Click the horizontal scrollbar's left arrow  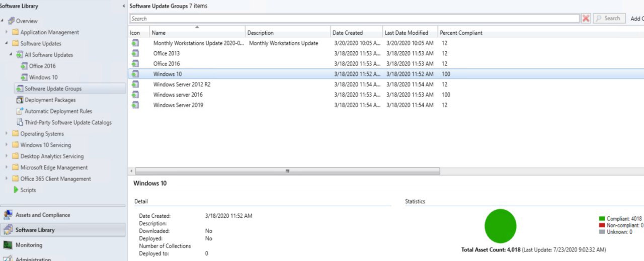click(132, 171)
